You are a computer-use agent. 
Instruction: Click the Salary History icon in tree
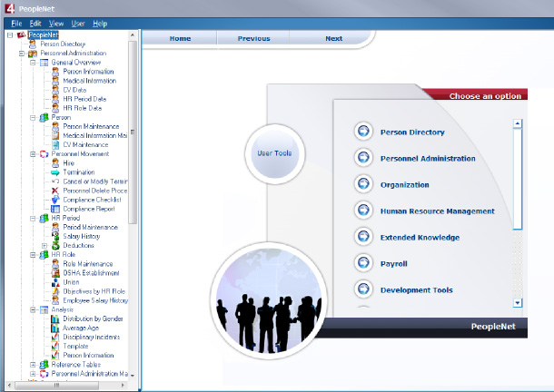(x=55, y=236)
